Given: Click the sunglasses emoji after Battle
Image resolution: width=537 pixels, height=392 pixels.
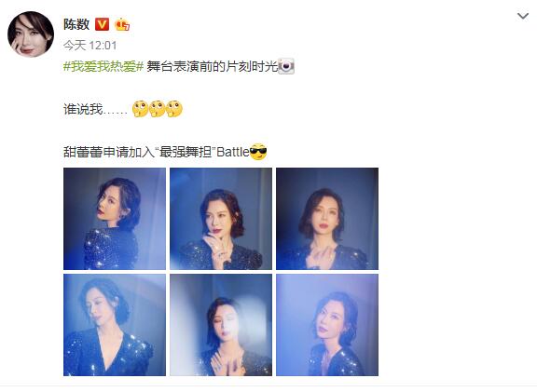Looking at the screenshot, I should (258, 152).
